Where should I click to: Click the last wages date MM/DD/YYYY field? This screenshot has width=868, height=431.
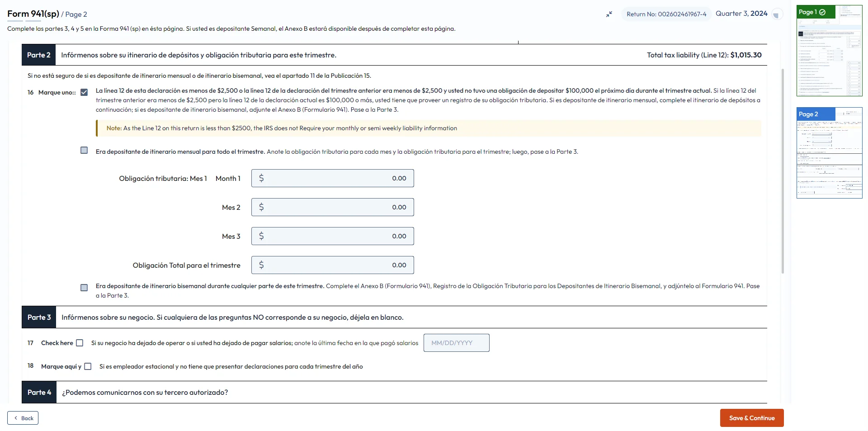pyautogui.click(x=457, y=343)
